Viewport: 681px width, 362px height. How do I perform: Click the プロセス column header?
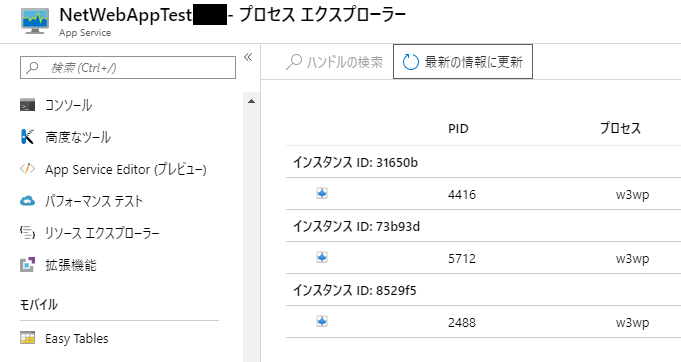pos(620,128)
